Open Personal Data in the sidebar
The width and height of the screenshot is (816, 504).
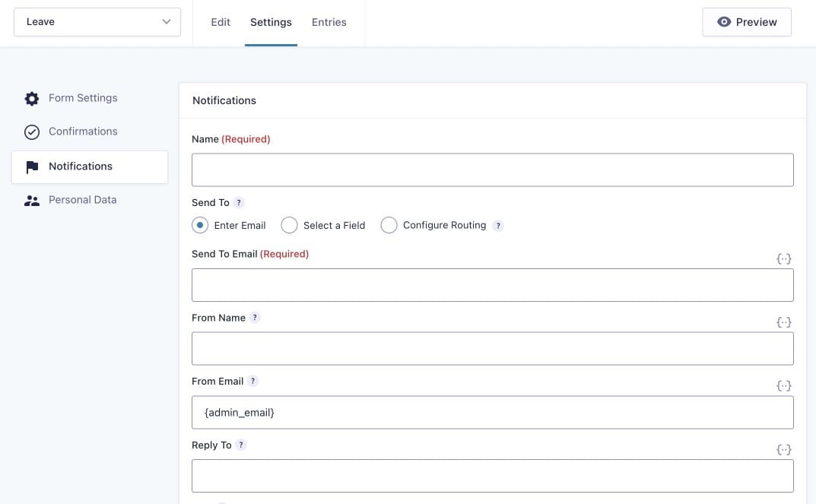[82, 200]
